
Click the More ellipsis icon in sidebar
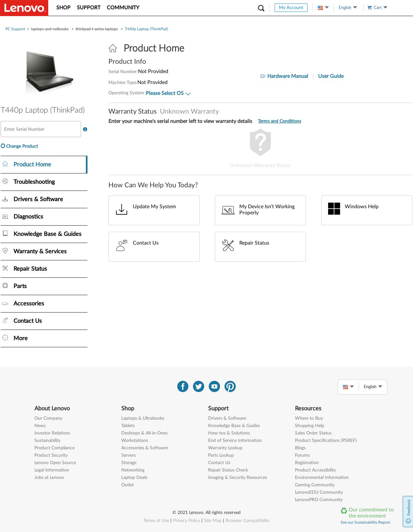point(5,338)
